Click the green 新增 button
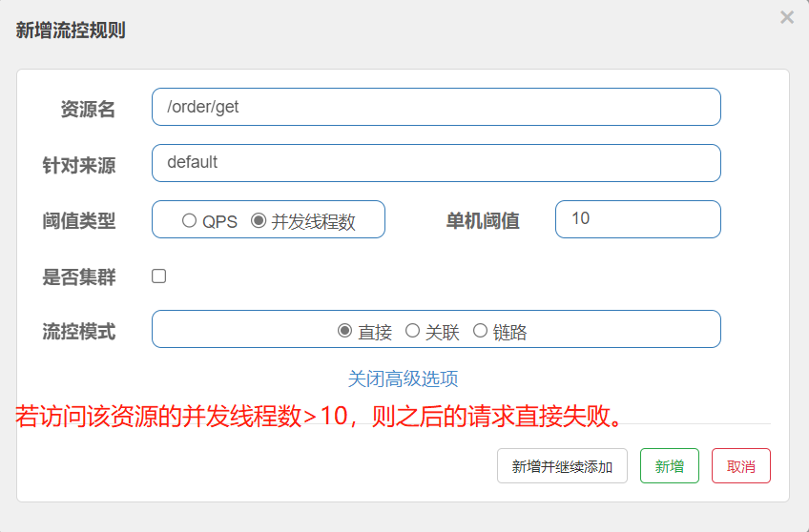The height and width of the screenshot is (532, 809). pos(669,466)
